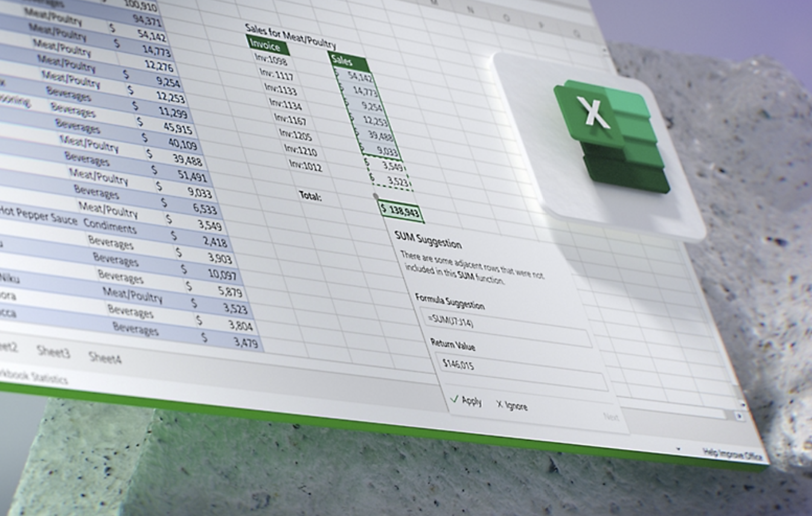This screenshot has height=516, width=812.
Task: Switch to the Sheet3 tab
Action: point(53,351)
